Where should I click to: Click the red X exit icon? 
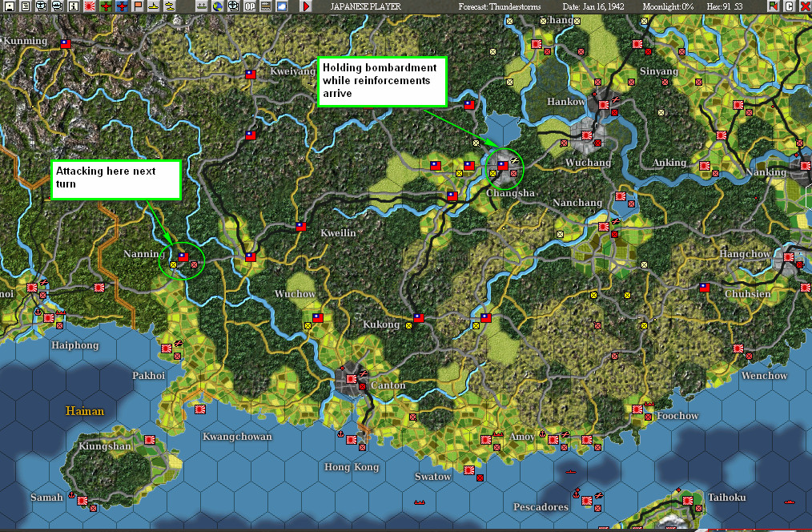pyautogui.click(x=806, y=6)
